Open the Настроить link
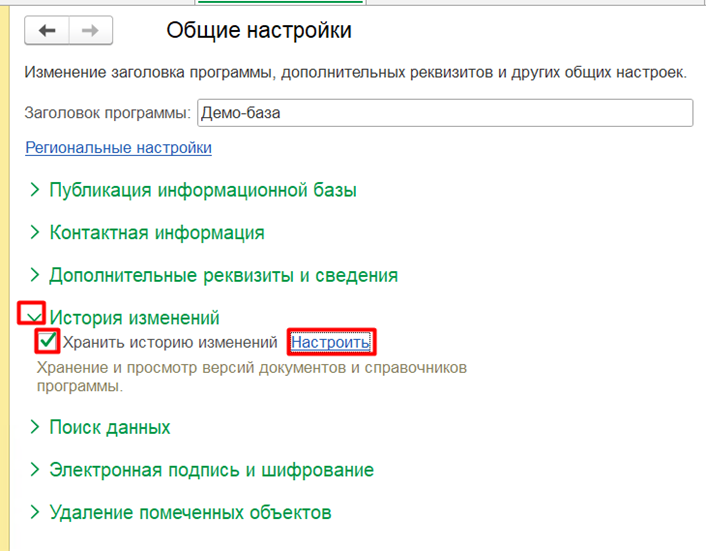Image resolution: width=706 pixels, height=551 pixels. coord(330,342)
